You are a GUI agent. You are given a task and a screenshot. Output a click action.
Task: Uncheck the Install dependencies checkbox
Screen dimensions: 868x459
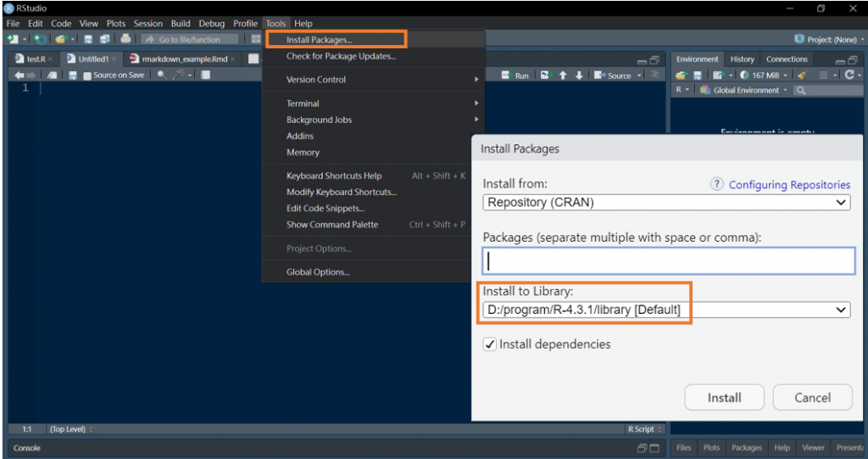coord(489,344)
